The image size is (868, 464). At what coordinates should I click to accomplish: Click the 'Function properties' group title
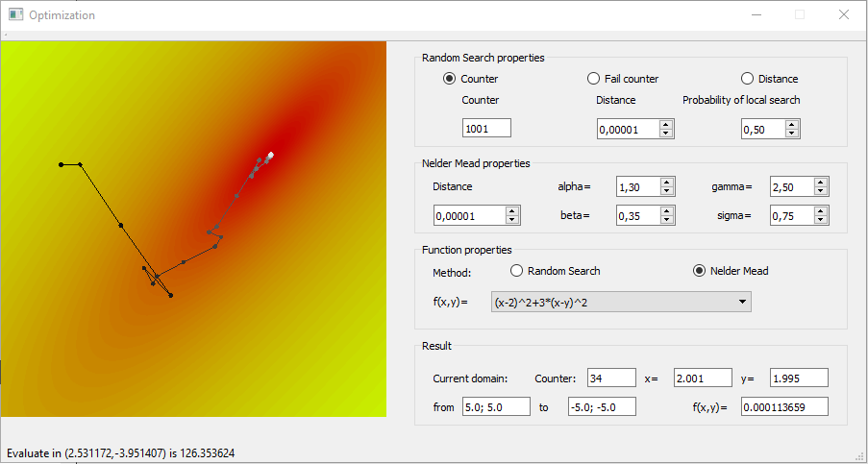(466, 250)
